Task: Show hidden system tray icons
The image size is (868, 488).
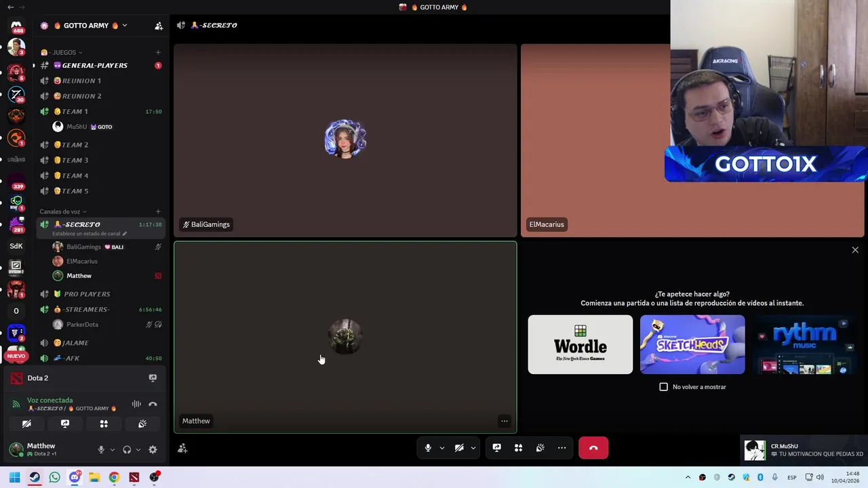Action: 688,477
